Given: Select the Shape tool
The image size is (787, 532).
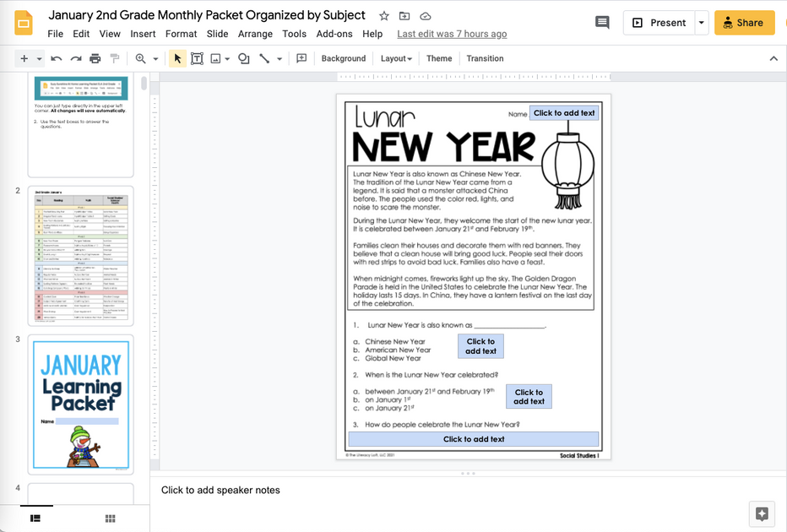Looking at the screenshot, I should pyautogui.click(x=245, y=58).
